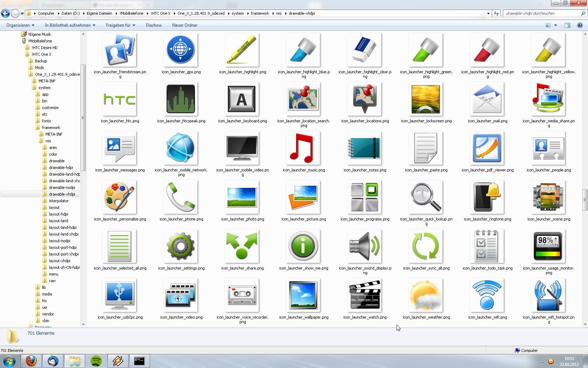
Task: Open In Bibliothek aufnehmen dropdown
Action: tap(70, 25)
